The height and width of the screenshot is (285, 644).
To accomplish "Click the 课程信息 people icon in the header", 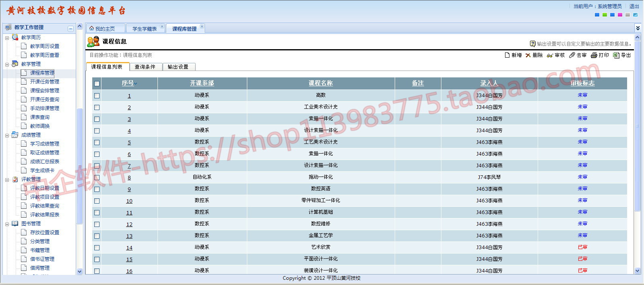I will coord(93,41).
